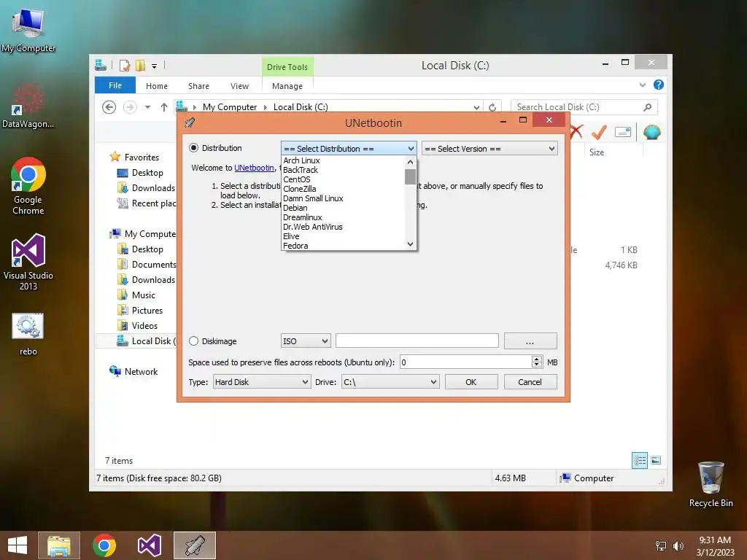The image size is (747, 560).
Task: Open the Windows Start button
Action: coord(18,545)
